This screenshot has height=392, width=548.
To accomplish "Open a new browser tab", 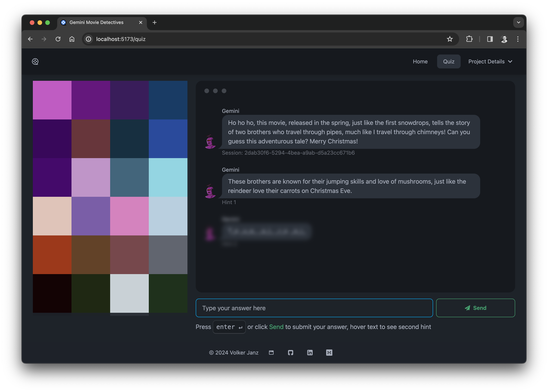I will [x=155, y=22].
